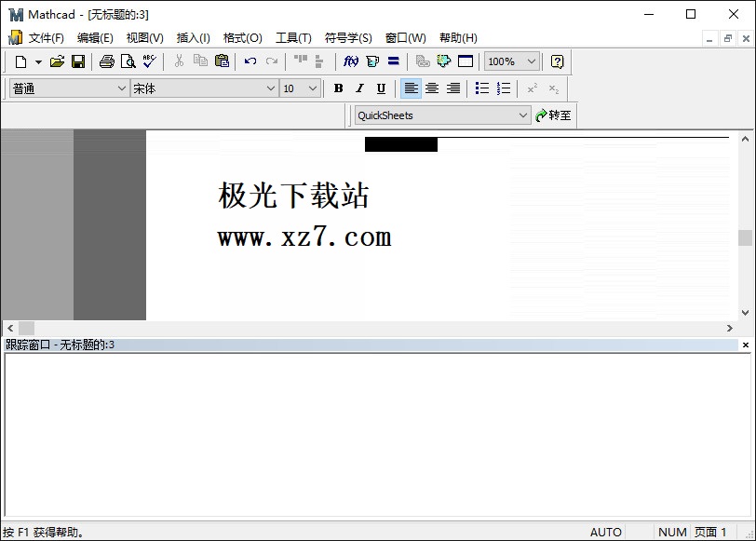Screen dimensions: 756x541
Task: Insert unit with measuring cup icon
Action: coord(372,61)
